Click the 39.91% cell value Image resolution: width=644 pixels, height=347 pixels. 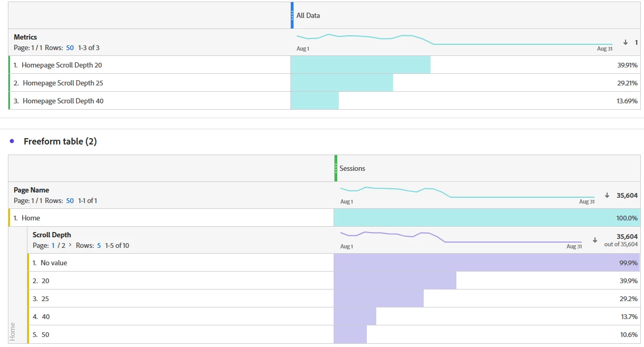[627, 65]
